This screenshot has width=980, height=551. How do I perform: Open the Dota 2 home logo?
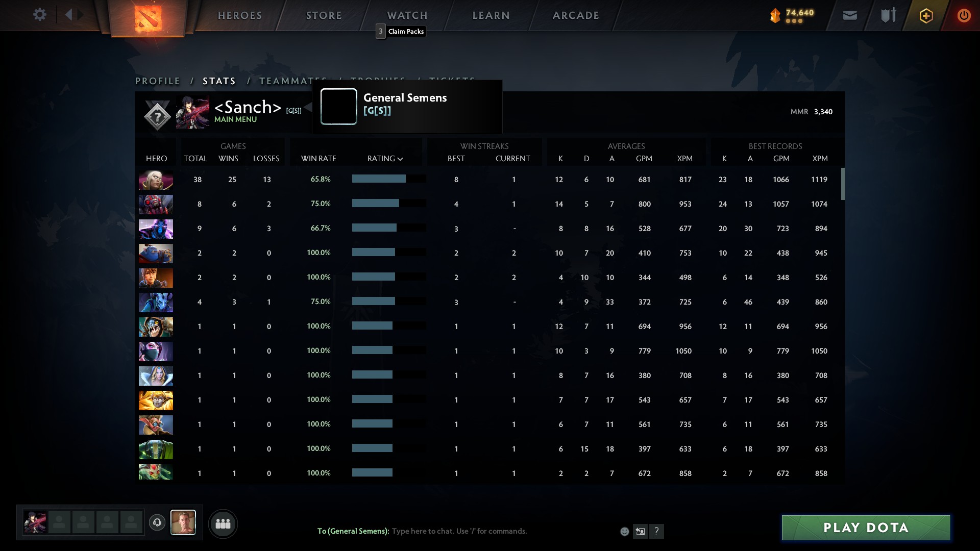pyautogui.click(x=148, y=18)
